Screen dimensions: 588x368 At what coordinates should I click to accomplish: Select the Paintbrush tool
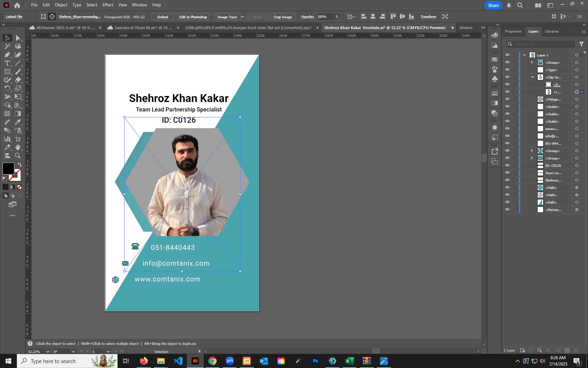pyautogui.click(x=18, y=71)
